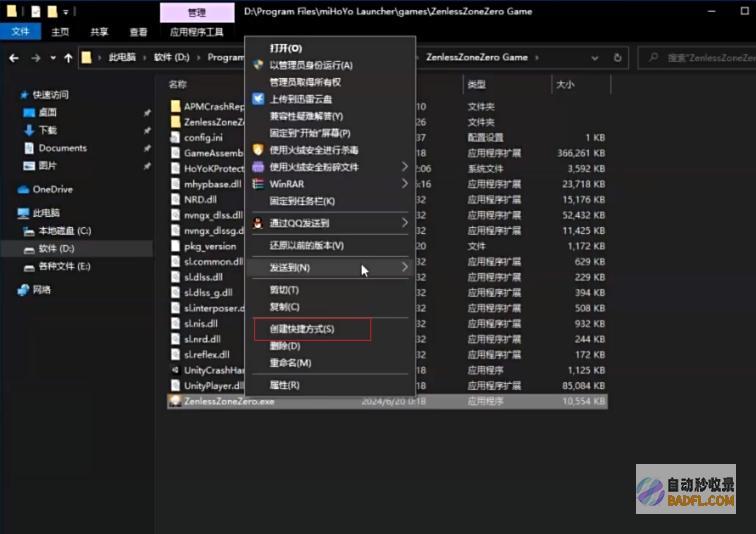756x534 pixels.
Task: Choose 复制(C) from context menu
Action: [284, 307]
